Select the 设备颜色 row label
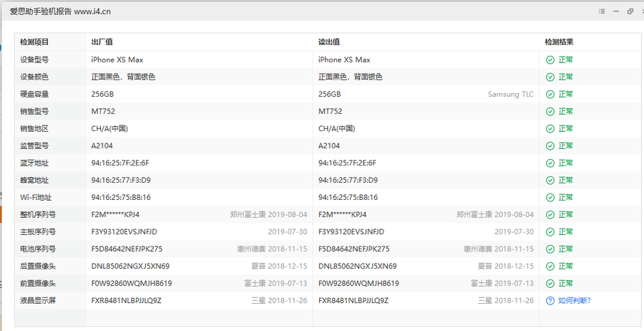Viewport: 644px width, 331px height. [34, 77]
